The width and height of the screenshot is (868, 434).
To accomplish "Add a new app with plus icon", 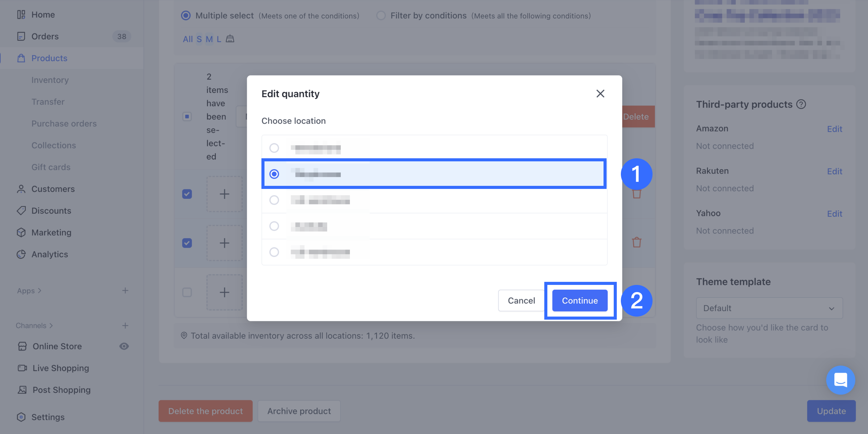I will 125,291.
